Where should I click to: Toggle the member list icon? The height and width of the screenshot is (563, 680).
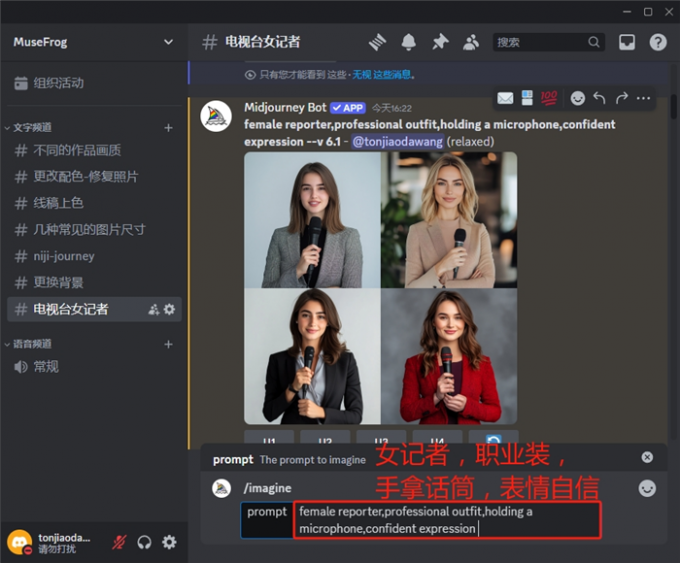coord(471,42)
